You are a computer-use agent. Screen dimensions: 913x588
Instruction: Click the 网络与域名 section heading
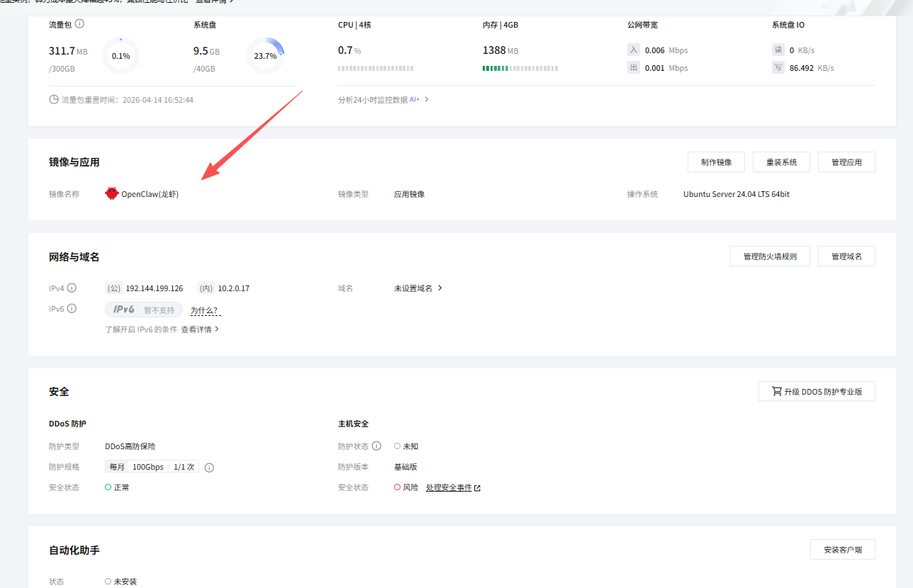click(x=74, y=256)
